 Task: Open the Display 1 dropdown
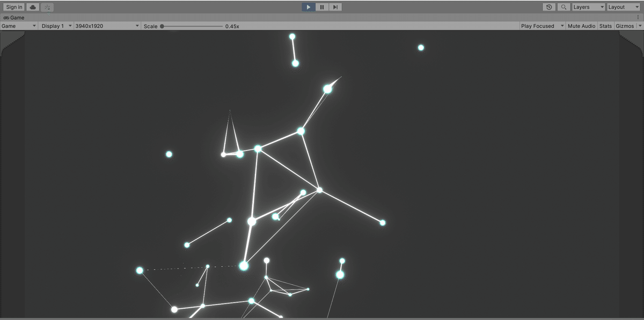pyautogui.click(x=56, y=26)
